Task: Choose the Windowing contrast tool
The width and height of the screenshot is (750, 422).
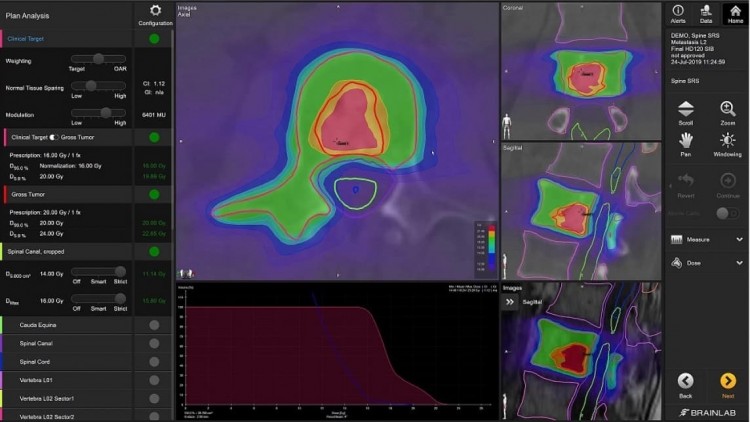Action: [x=727, y=146]
